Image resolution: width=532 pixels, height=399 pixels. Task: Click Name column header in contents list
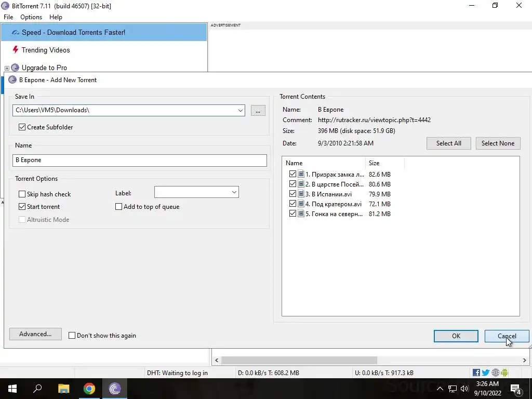(x=324, y=163)
